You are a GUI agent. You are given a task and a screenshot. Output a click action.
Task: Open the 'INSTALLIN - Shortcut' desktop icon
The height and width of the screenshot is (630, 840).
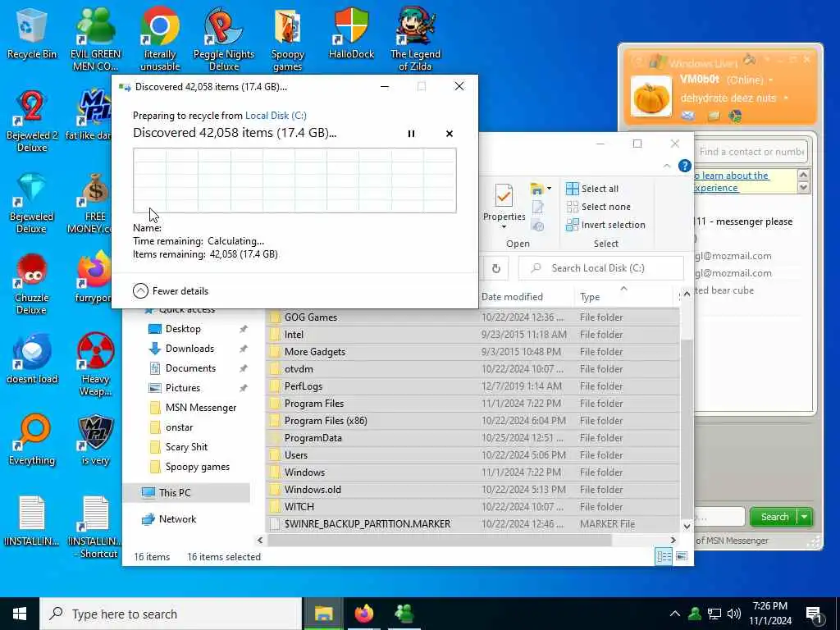pos(95,527)
